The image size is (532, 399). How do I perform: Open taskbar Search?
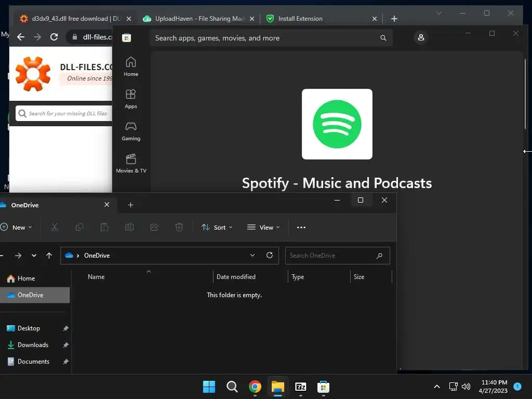click(x=232, y=387)
